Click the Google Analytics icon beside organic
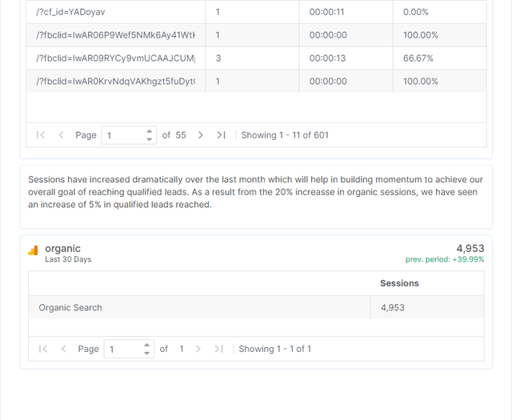This screenshot has width=512, height=420. [x=33, y=250]
